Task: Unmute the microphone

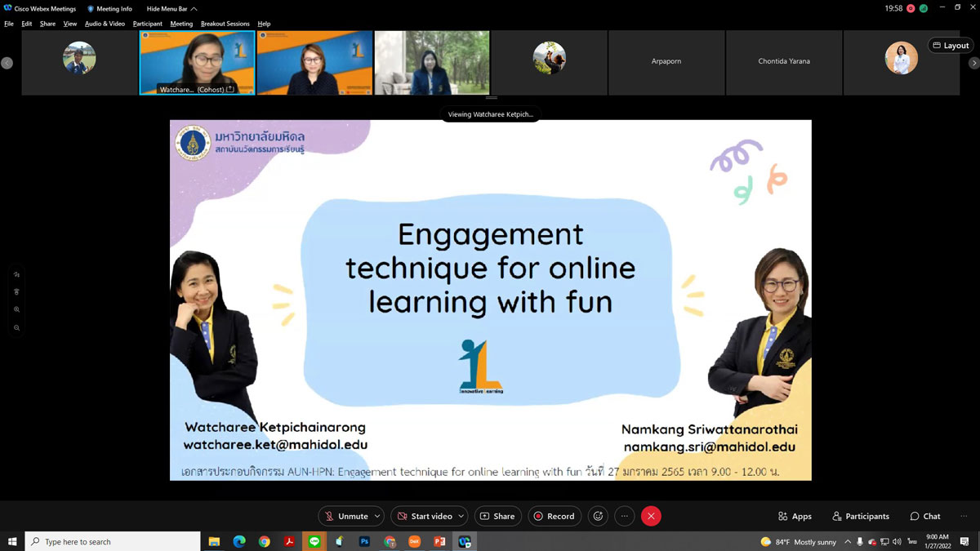Action: [345, 516]
